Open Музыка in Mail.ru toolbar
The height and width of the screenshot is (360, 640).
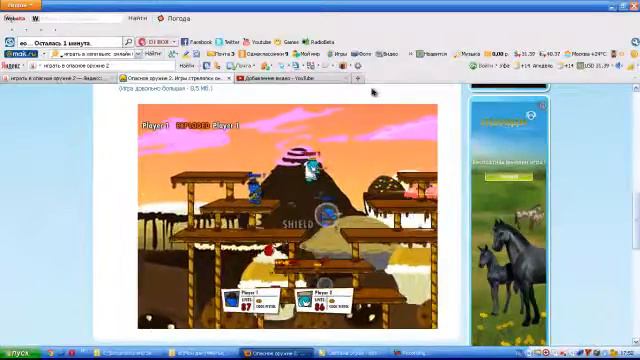pos(467,54)
